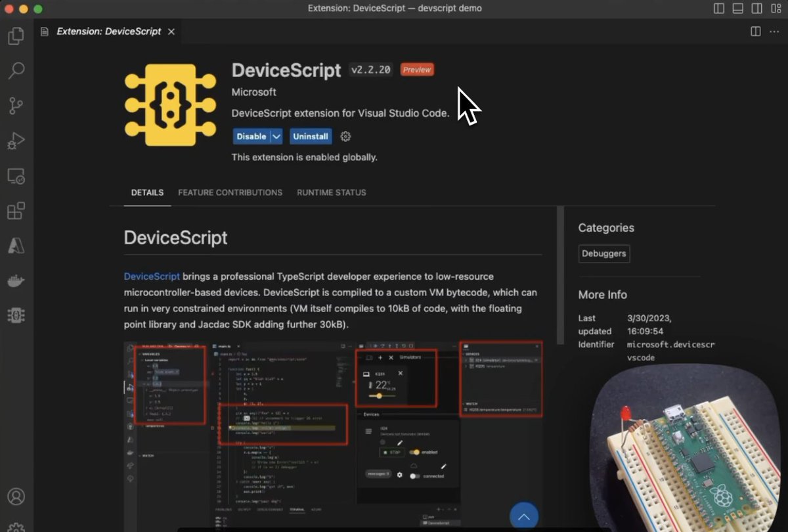Viewport: 788px width, 532px height.
Task: Open the Run and Debug view
Action: click(16, 141)
